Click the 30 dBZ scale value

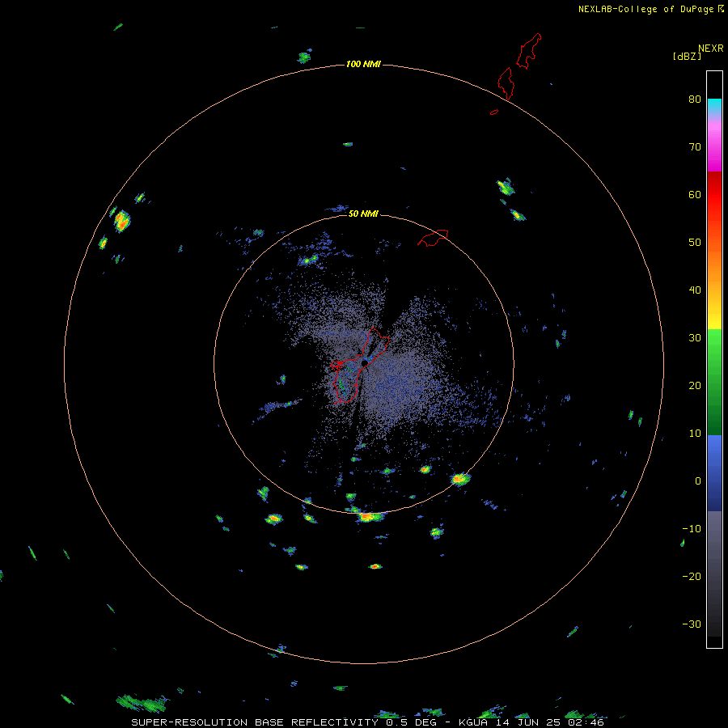click(695, 338)
